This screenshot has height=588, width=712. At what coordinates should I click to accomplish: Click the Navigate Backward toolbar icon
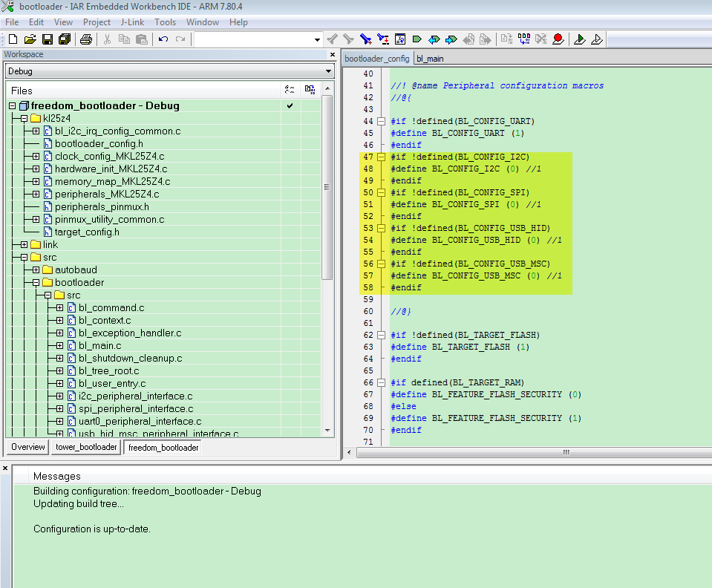(x=468, y=39)
